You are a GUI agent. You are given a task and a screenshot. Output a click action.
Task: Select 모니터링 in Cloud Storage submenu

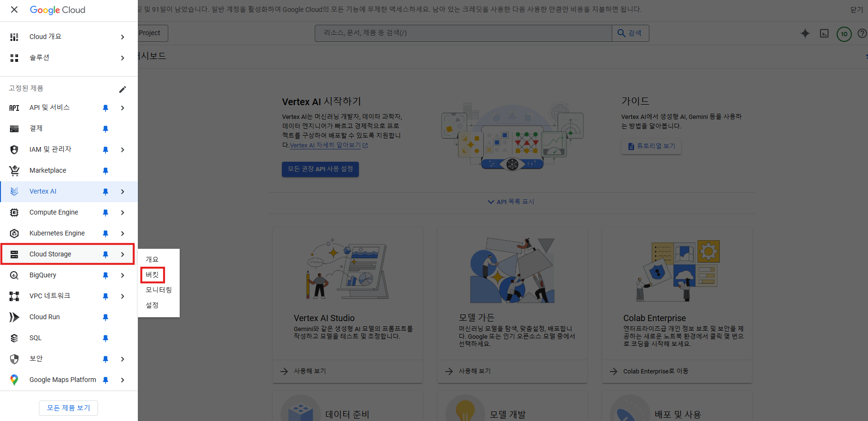tap(159, 290)
